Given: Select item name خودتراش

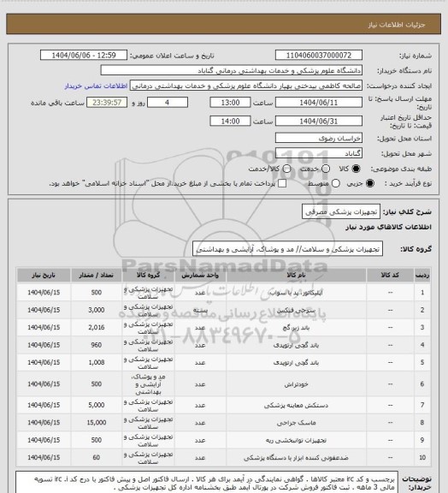Looking at the screenshot, I should pos(297,384).
